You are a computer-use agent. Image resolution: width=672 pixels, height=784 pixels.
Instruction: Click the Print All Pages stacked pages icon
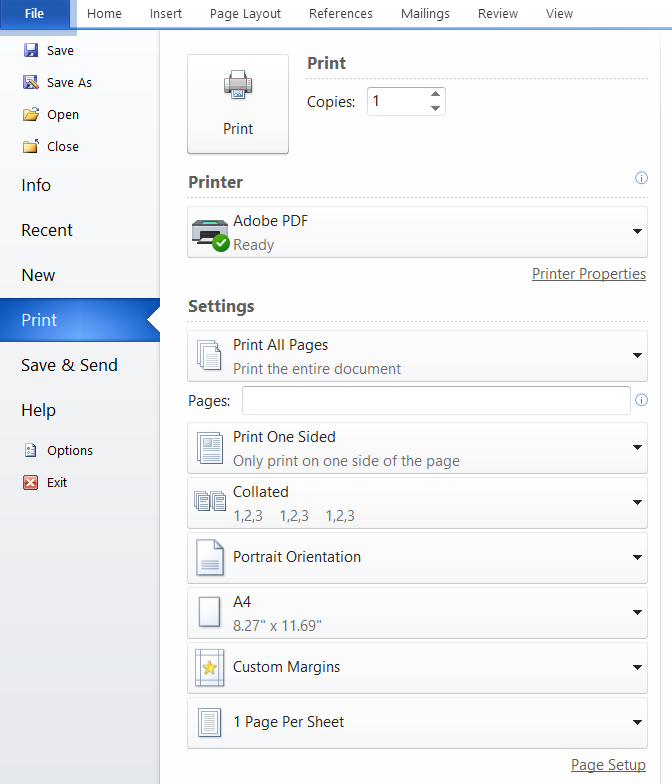(210, 356)
